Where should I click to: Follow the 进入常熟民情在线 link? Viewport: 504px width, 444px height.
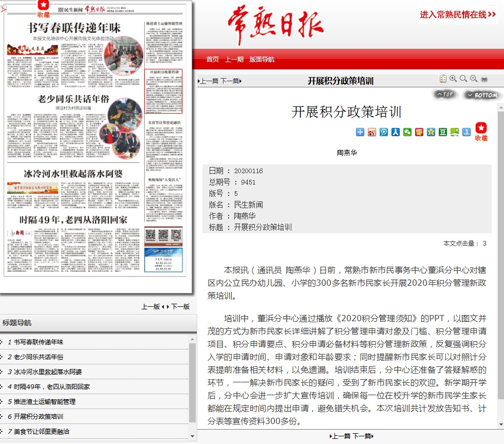coord(458,14)
